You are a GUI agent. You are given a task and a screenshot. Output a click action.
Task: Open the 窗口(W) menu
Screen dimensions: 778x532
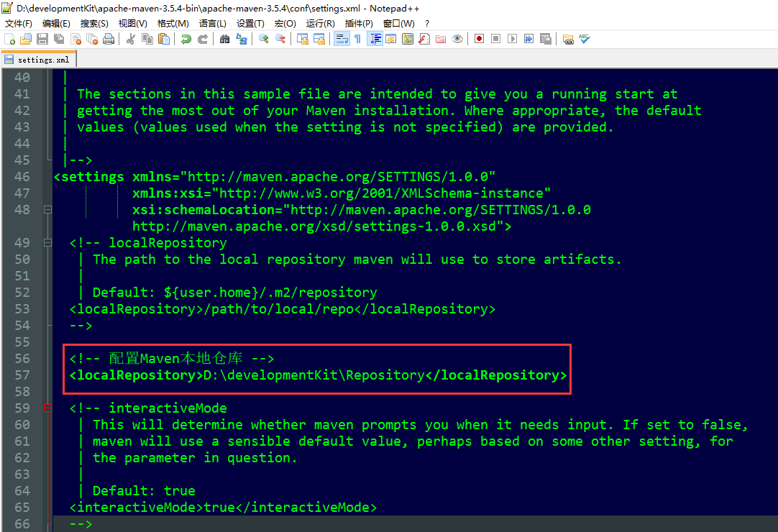pos(398,23)
